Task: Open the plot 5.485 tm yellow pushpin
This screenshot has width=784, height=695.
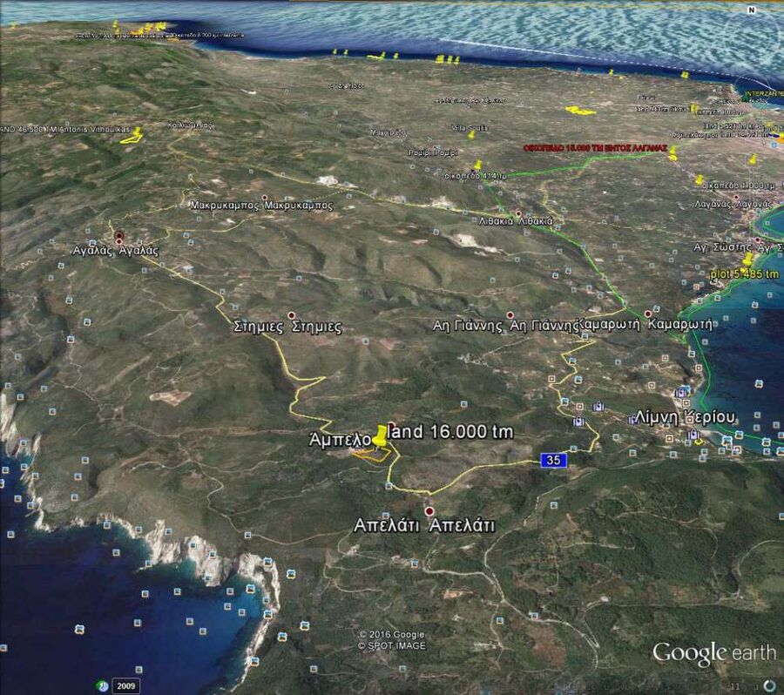Action: pyautogui.click(x=747, y=260)
